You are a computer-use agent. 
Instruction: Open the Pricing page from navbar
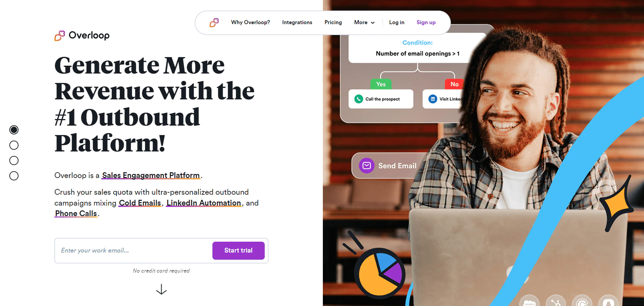click(333, 22)
